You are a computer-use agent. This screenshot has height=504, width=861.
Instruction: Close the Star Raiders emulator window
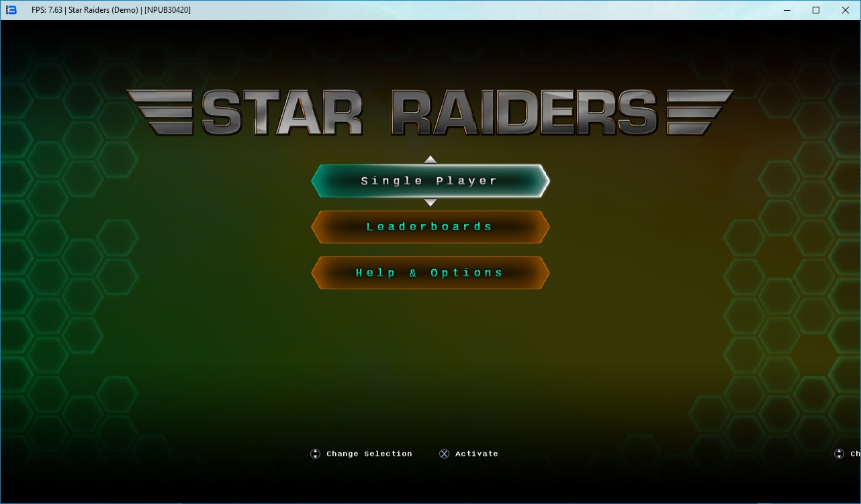pyautogui.click(x=846, y=10)
